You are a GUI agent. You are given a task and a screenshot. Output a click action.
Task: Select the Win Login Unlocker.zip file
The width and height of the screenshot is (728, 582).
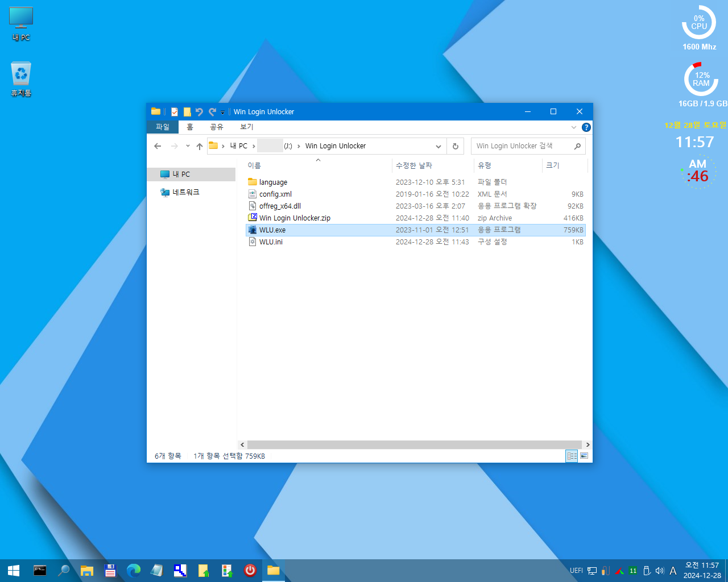(415, 218)
